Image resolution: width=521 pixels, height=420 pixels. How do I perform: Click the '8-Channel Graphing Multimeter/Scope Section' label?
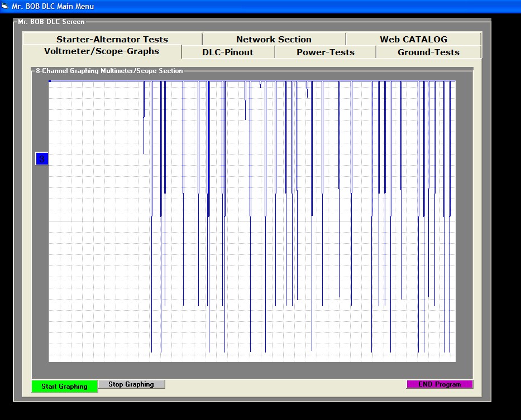coord(109,71)
